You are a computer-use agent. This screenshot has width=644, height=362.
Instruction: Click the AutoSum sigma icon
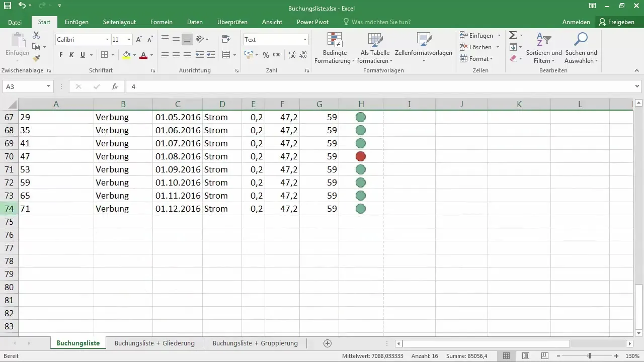(513, 35)
